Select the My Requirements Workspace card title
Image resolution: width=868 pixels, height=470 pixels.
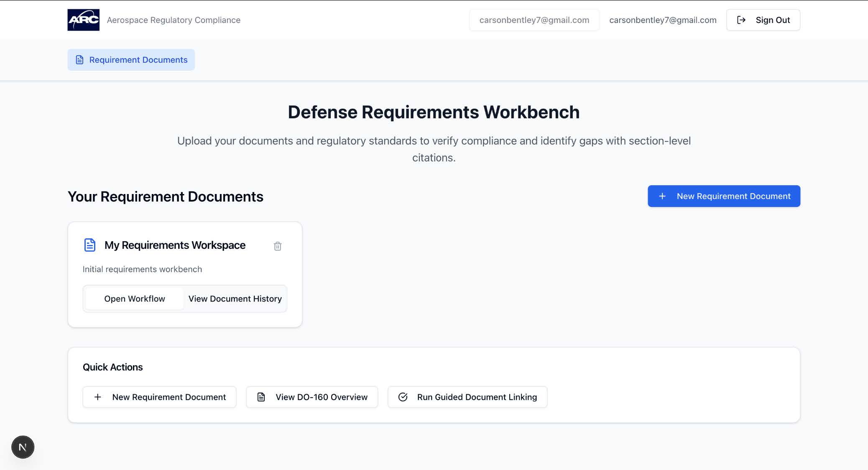[175, 245]
